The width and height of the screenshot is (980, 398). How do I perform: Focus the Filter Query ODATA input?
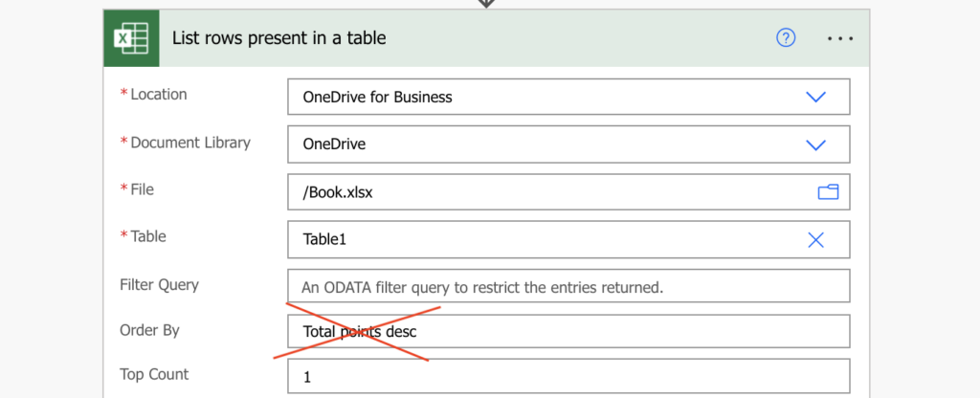[x=568, y=286]
